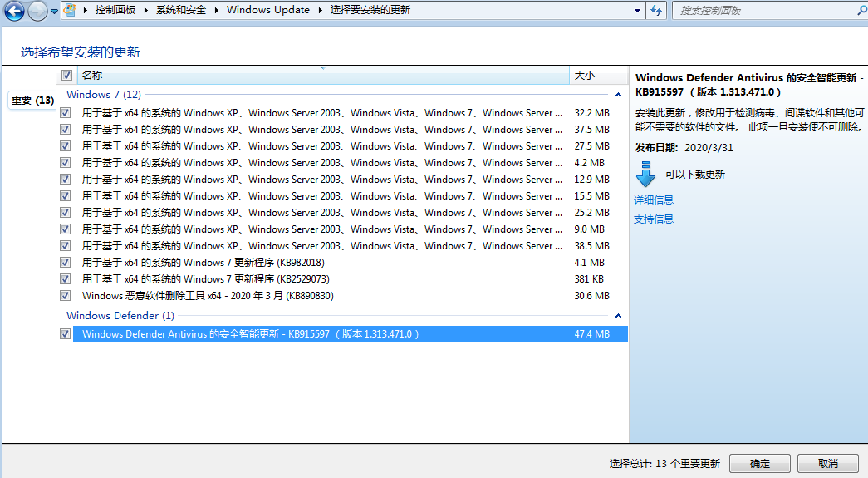Viewport: 868px width, 478px height.
Task: Click the Windows 7 (12) group header
Action: tap(104, 94)
